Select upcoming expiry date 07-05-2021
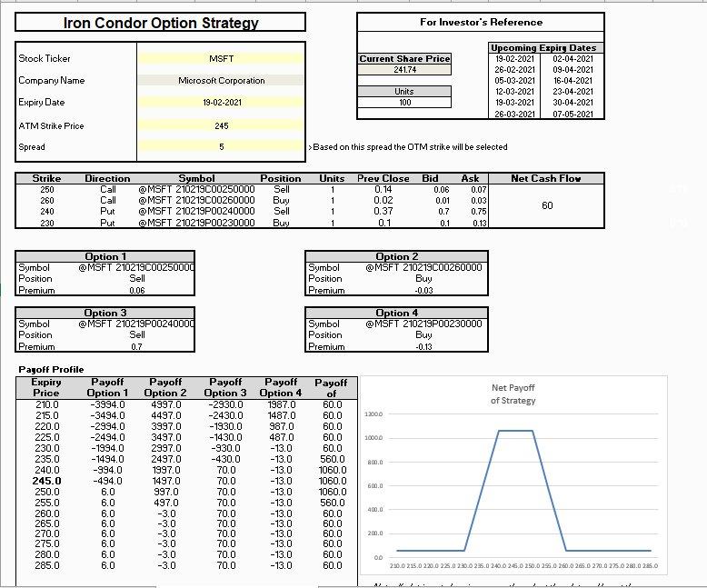Image resolution: width=707 pixels, height=588 pixels. click(573, 114)
